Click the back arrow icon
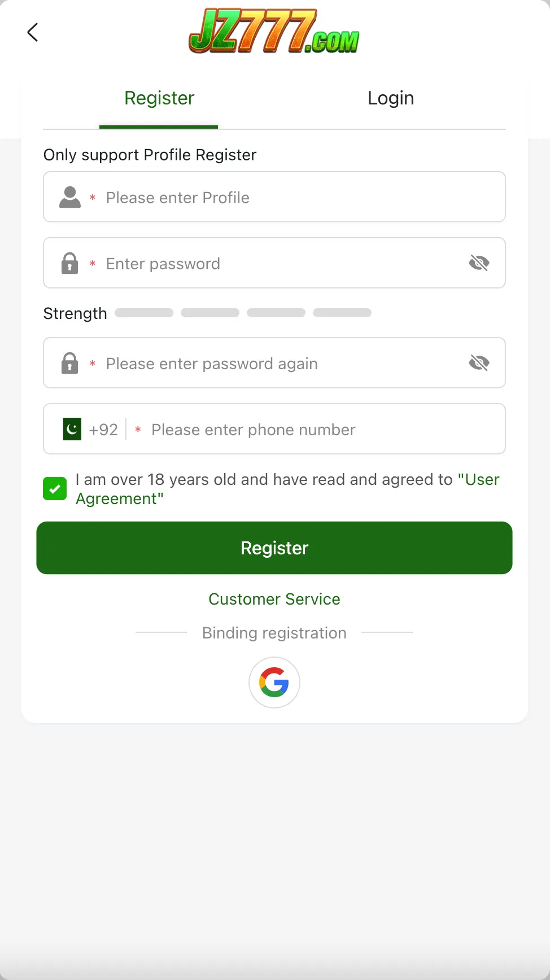The height and width of the screenshot is (980, 550). coord(33,33)
